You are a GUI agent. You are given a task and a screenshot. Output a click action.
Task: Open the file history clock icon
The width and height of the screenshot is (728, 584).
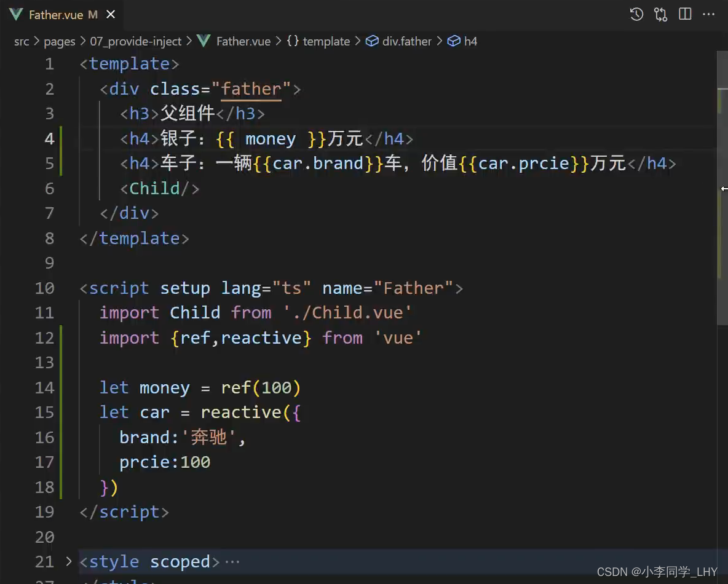pos(636,15)
